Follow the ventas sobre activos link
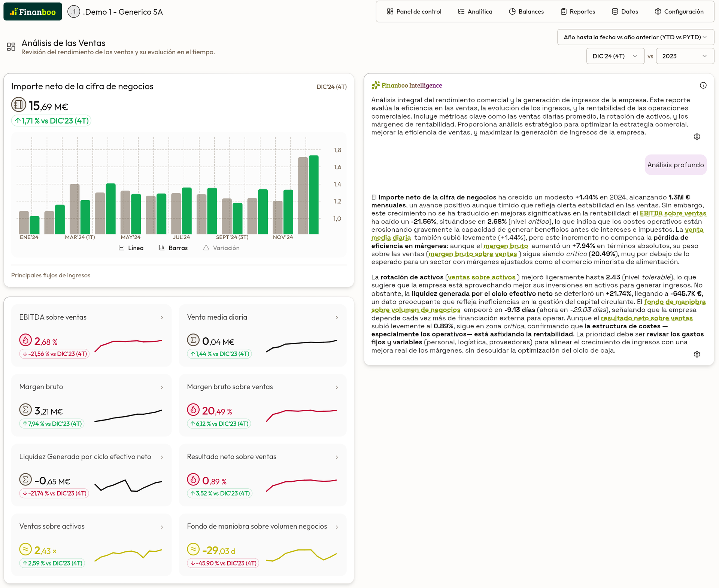 click(481, 277)
